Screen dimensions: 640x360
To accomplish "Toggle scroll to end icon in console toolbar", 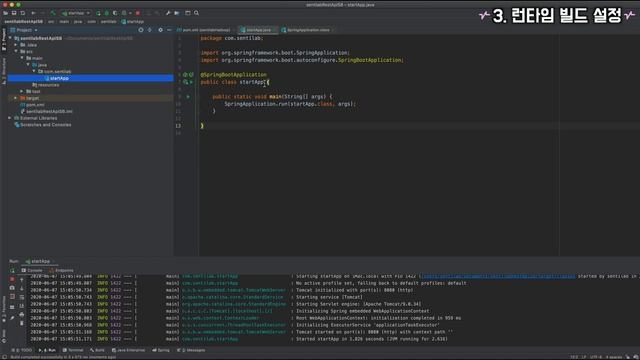I will (x=22, y=306).
